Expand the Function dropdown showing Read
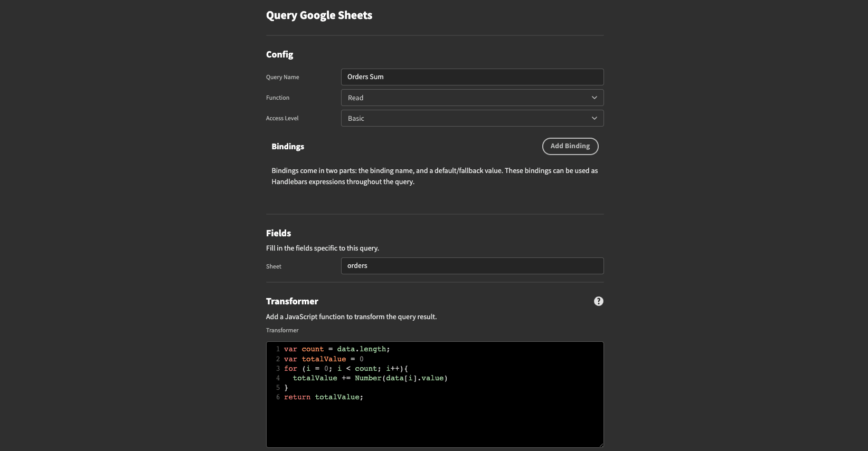868x451 pixels. tap(472, 98)
